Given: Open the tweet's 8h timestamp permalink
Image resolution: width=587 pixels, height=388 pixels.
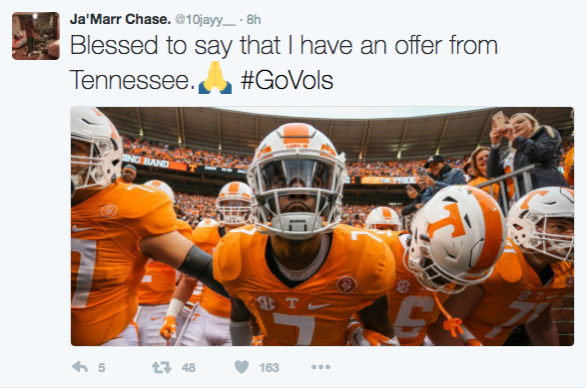Looking at the screenshot, I should pyautogui.click(x=254, y=19).
